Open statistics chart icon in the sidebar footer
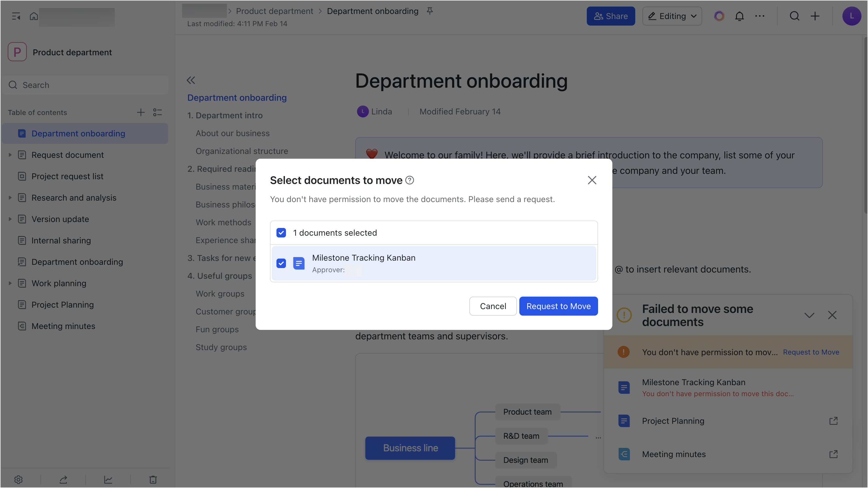The height and width of the screenshot is (488, 868). [108, 479]
